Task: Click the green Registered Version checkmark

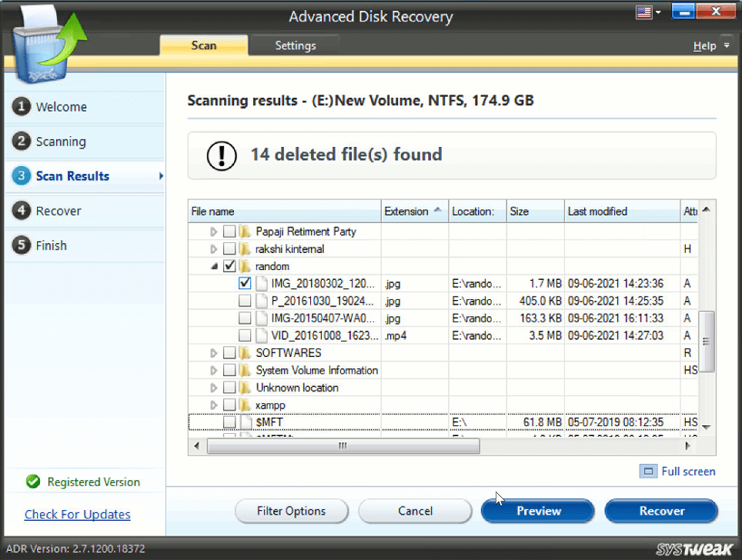Action: tap(32, 482)
